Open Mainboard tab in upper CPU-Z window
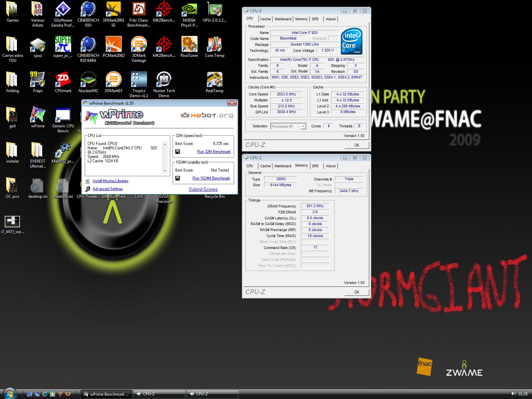 coord(283,19)
